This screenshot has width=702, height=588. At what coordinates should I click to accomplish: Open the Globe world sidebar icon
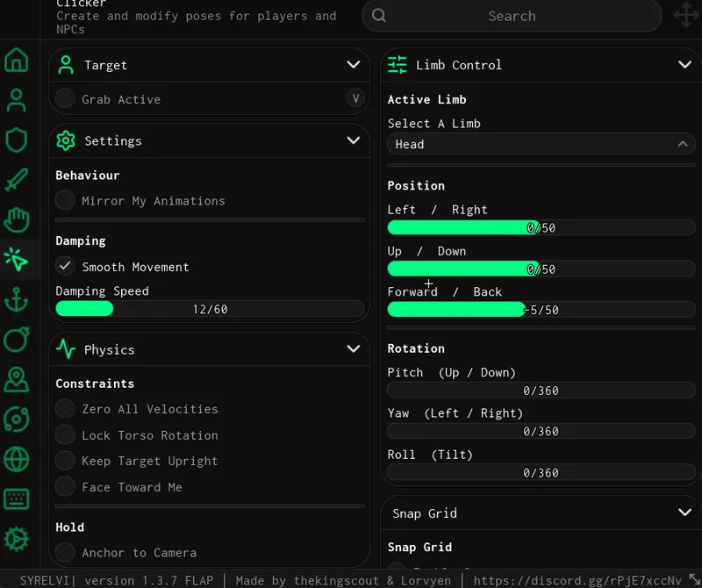tap(17, 459)
